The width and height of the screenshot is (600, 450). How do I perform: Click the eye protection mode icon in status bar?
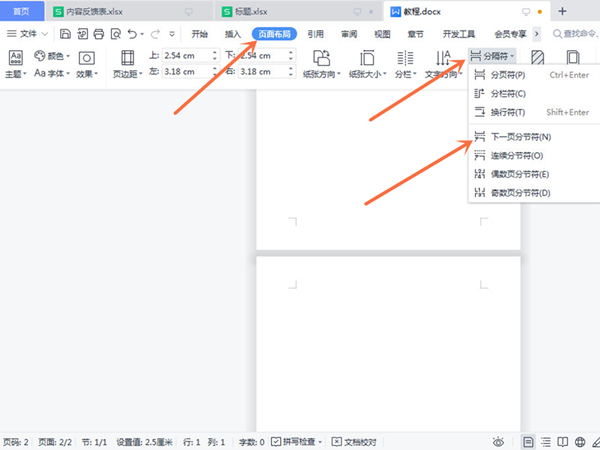(x=498, y=441)
